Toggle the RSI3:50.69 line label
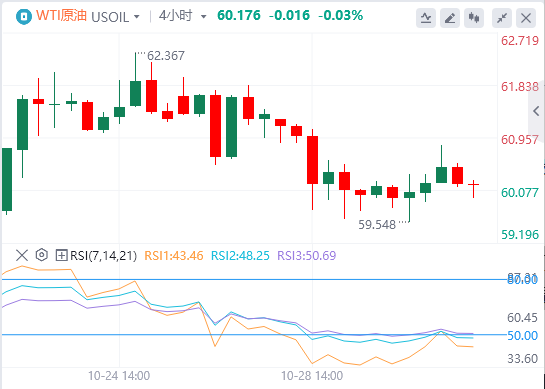Viewport: 545px width, 389px height. pyautogui.click(x=307, y=256)
